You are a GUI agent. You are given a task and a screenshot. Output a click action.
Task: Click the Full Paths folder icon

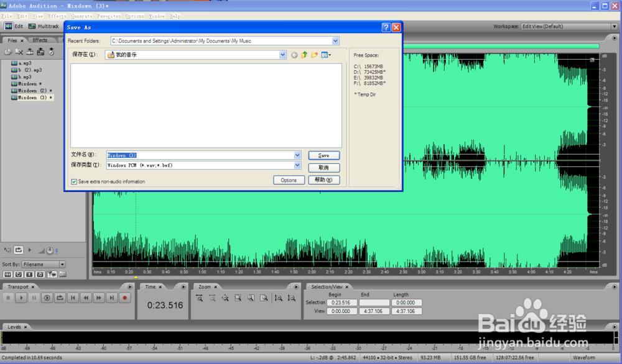[x=62, y=274]
